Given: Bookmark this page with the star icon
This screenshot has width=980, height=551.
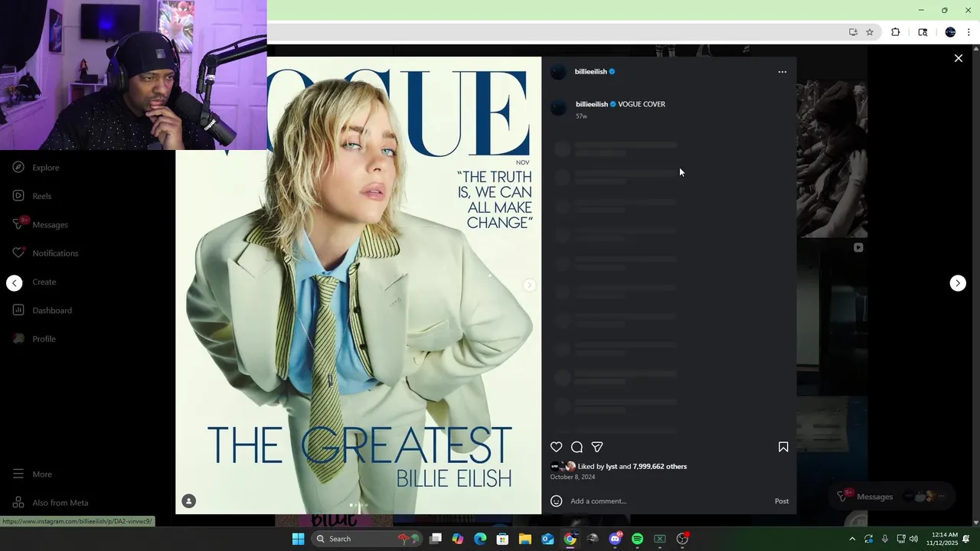Looking at the screenshot, I should 870,32.
